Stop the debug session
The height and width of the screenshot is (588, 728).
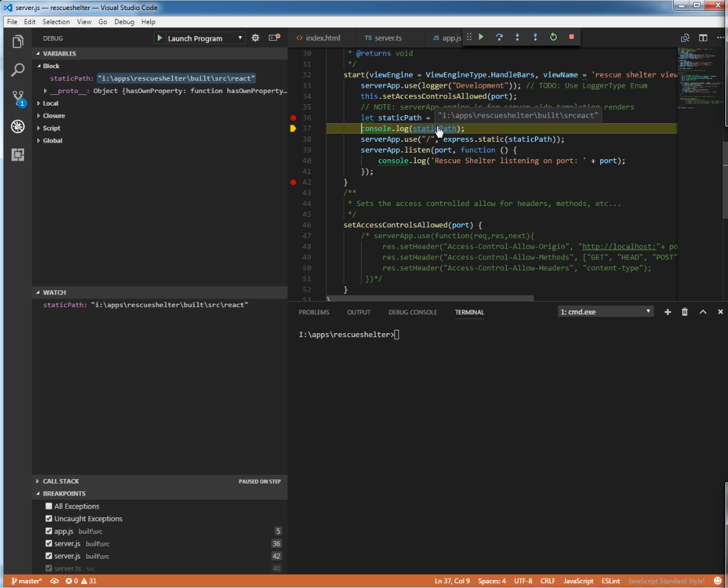[x=572, y=37]
